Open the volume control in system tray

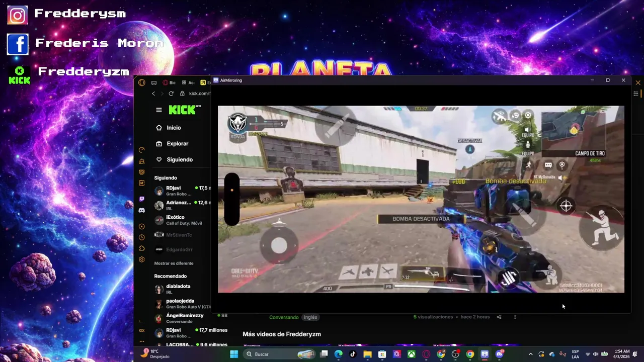click(596, 354)
